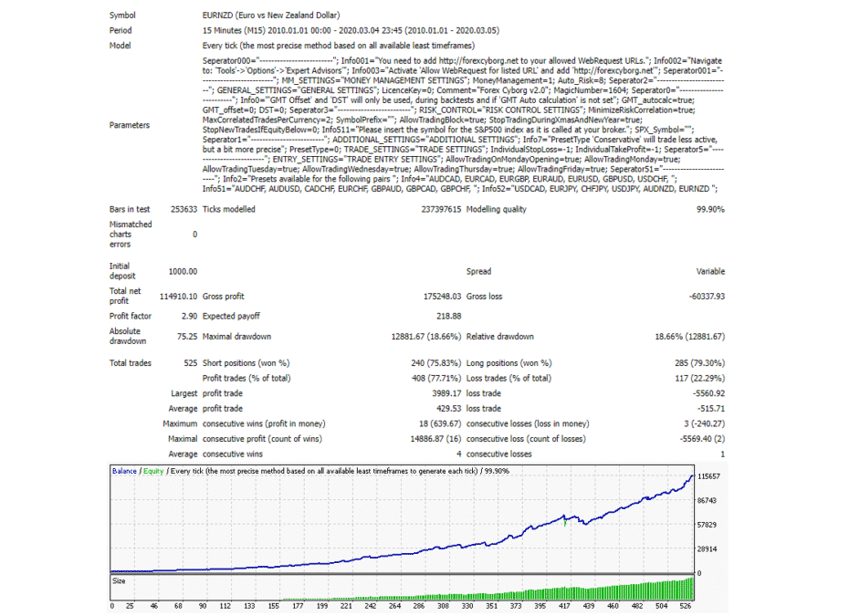Click the maximal consecutive profit value 14886.87 (16)
The height and width of the screenshot is (616, 860).
[435, 439]
